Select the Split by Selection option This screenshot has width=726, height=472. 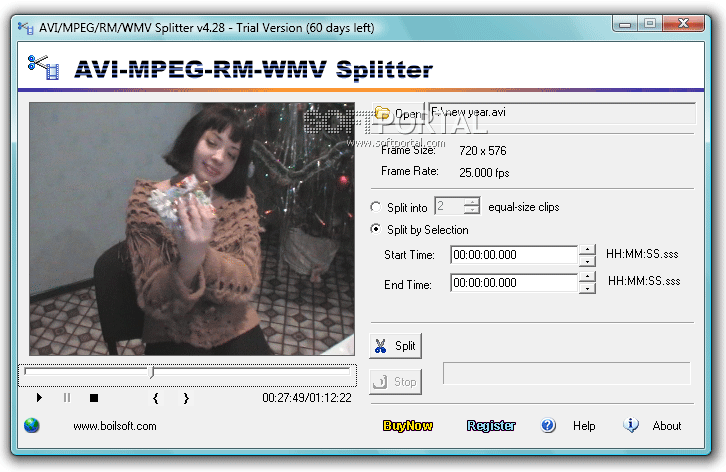pos(376,229)
